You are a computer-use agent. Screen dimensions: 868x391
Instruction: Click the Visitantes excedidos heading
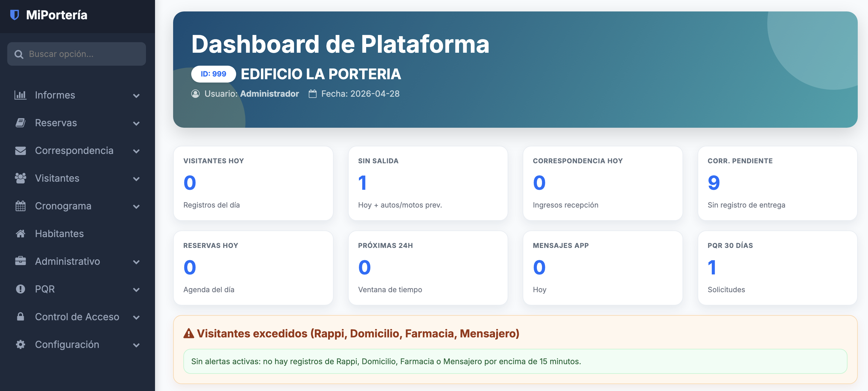click(x=358, y=333)
